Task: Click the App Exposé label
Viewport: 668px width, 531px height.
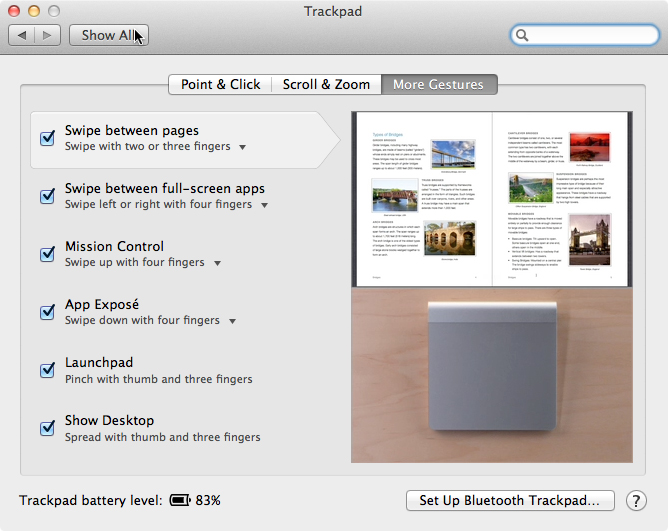Action: (102, 304)
